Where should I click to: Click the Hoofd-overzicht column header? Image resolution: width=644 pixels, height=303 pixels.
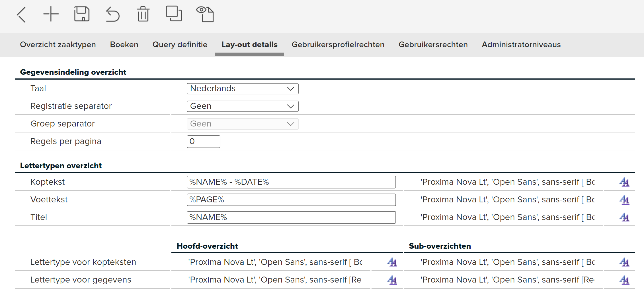point(207,246)
